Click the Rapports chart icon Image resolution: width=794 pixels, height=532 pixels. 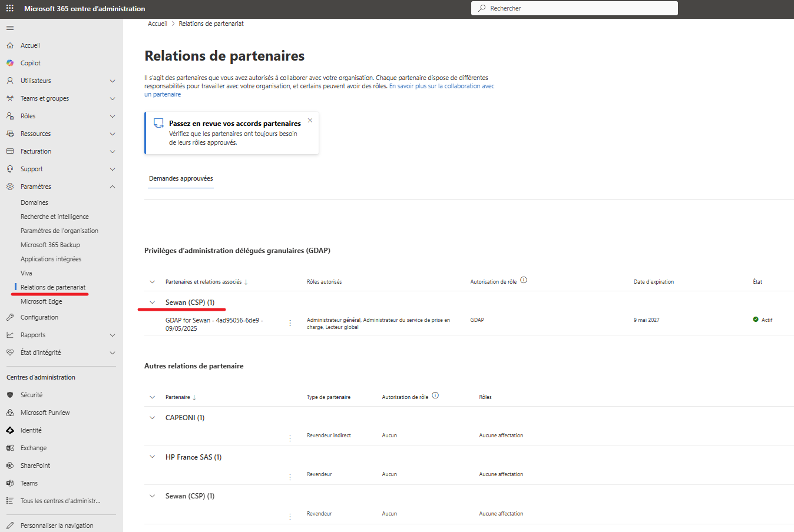point(10,335)
